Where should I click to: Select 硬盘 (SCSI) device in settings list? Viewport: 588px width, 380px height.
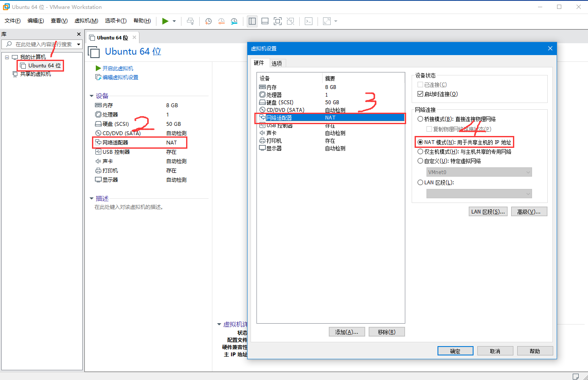(x=331, y=102)
